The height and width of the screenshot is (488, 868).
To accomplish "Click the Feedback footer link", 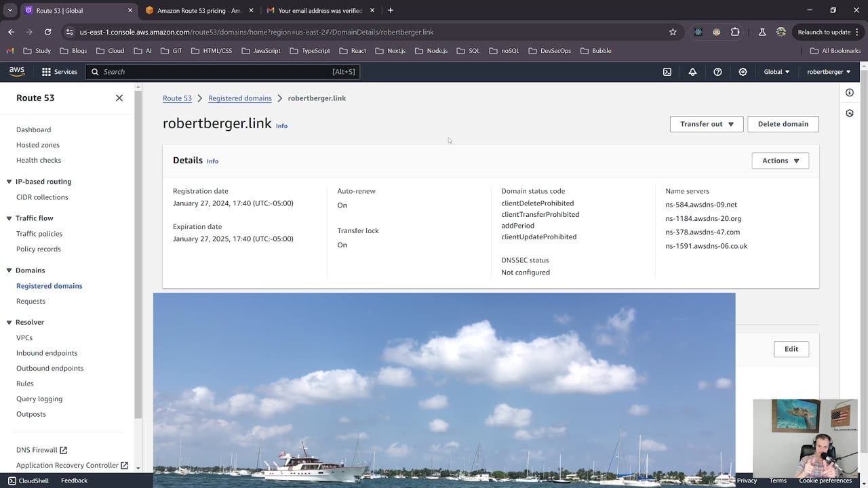I will pyautogui.click(x=74, y=481).
